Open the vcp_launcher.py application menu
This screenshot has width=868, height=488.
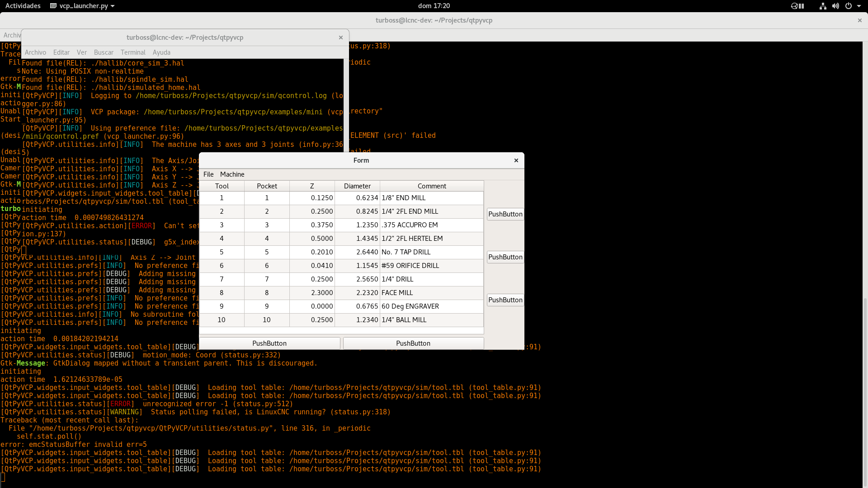(x=82, y=6)
